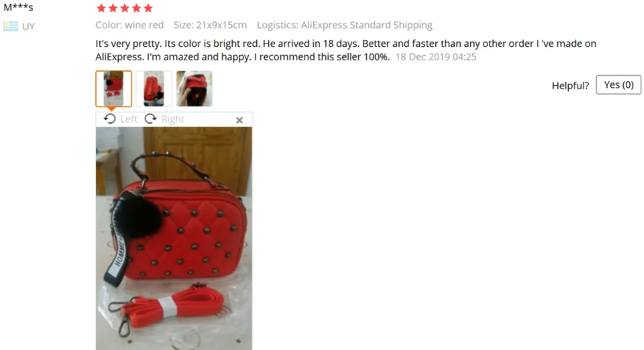Select the first review photo thumbnail
Image resolution: width=644 pixels, height=350 pixels.
tap(114, 88)
